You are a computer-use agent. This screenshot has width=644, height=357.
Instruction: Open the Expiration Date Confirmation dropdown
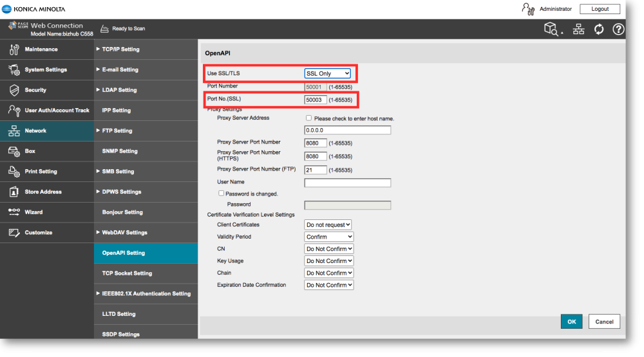point(329,285)
